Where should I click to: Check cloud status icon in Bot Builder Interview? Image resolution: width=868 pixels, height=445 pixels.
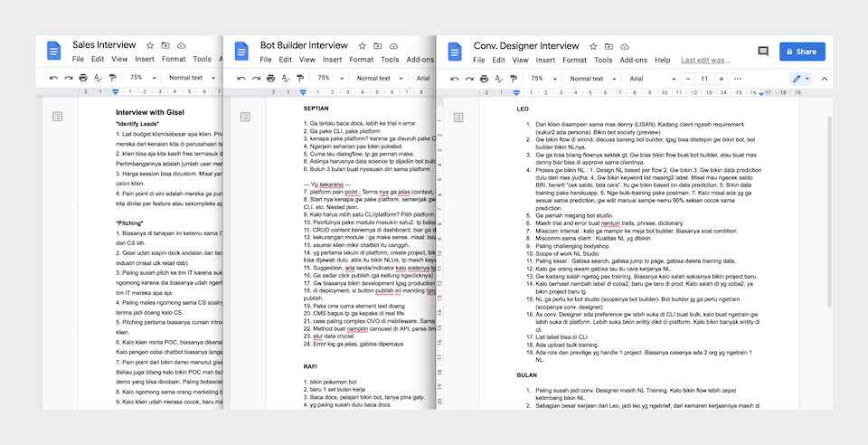click(393, 46)
